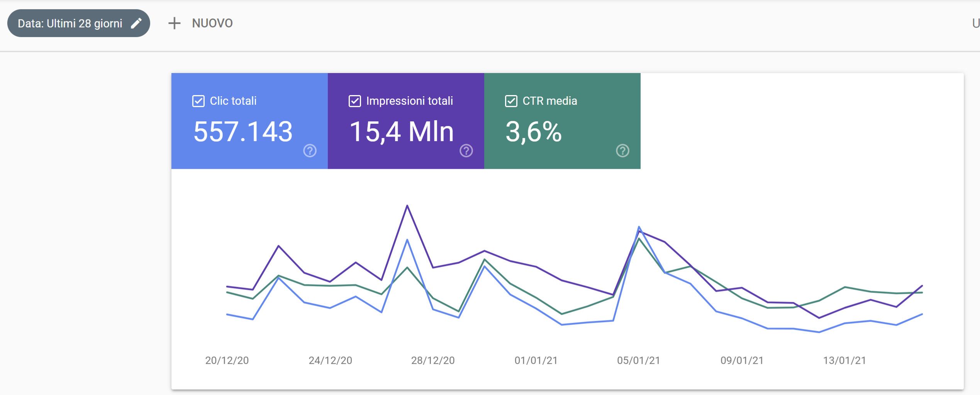Select the 15,4 Mln impressions value
Image resolution: width=980 pixels, height=395 pixels.
pyautogui.click(x=402, y=132)
